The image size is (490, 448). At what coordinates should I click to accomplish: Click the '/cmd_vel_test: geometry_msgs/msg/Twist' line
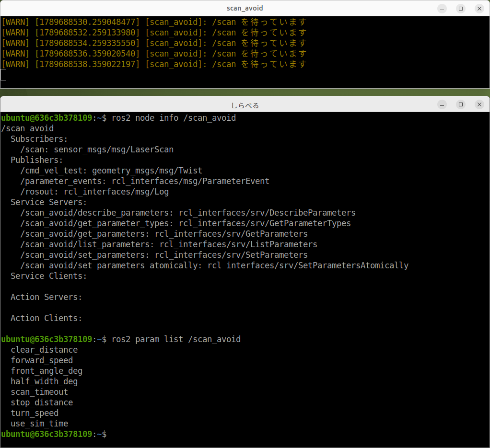coord(111,171)
